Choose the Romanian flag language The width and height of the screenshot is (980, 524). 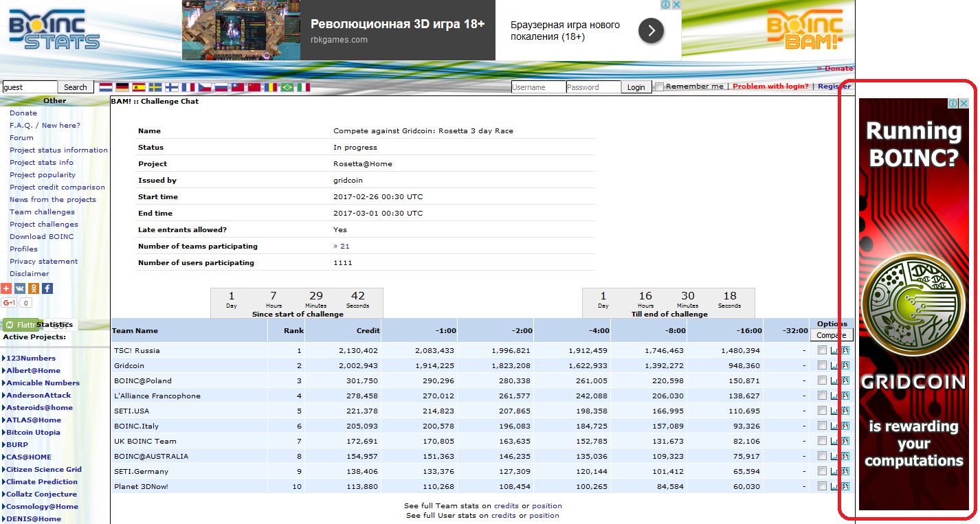271,87
